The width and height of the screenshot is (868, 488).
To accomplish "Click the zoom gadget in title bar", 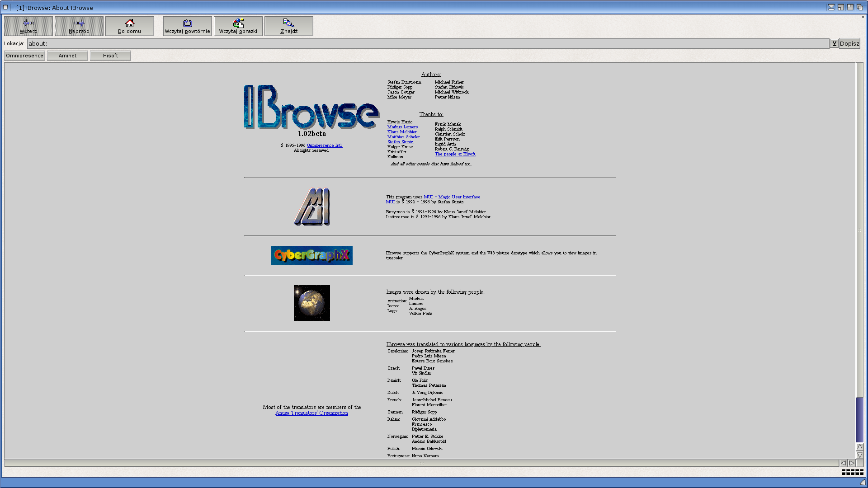I will click(850, 7).
